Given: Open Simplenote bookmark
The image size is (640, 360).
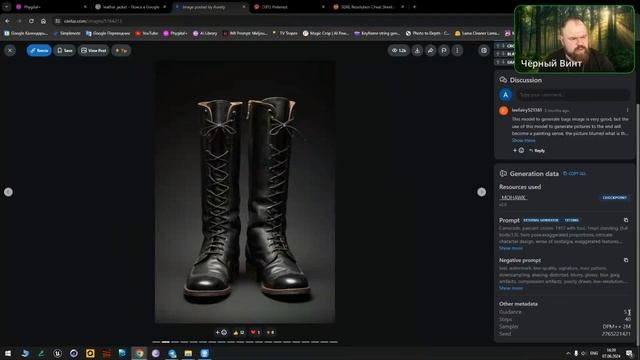Looking at the screenshot, I should 67,33.
